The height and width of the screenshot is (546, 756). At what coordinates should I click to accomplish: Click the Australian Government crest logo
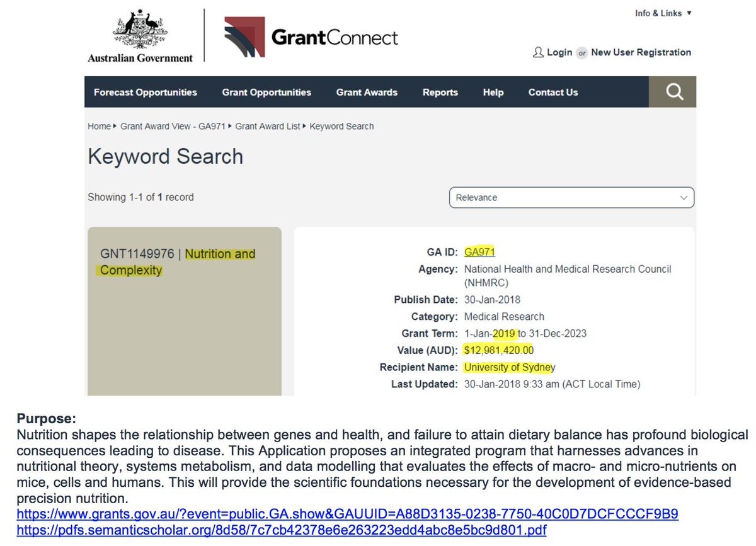pyautogui.click(x=140, y=37)
